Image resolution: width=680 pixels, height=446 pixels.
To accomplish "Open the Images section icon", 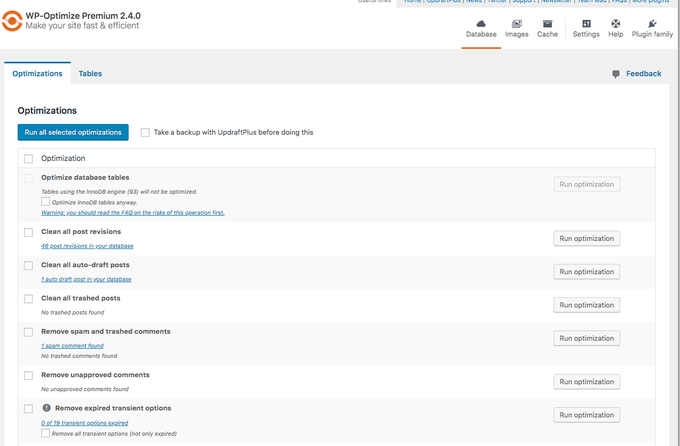I will 517,24.
